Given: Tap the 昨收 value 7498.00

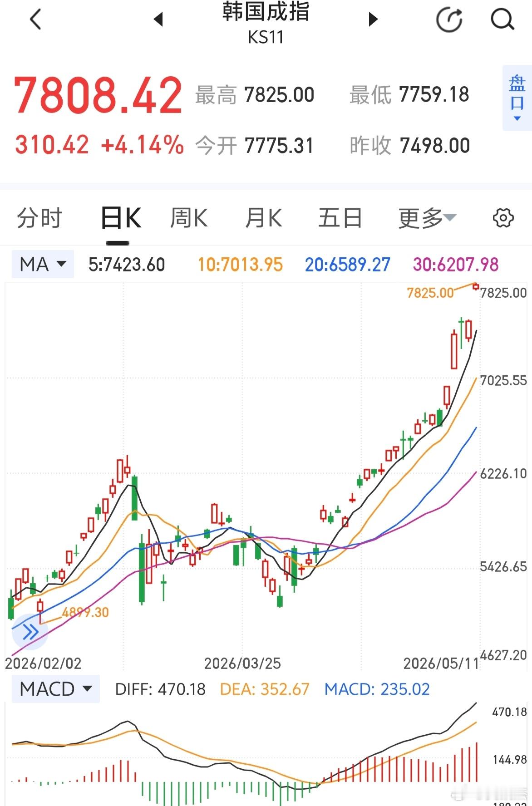Looking at the screenshot, I should (x=435, y=146).
